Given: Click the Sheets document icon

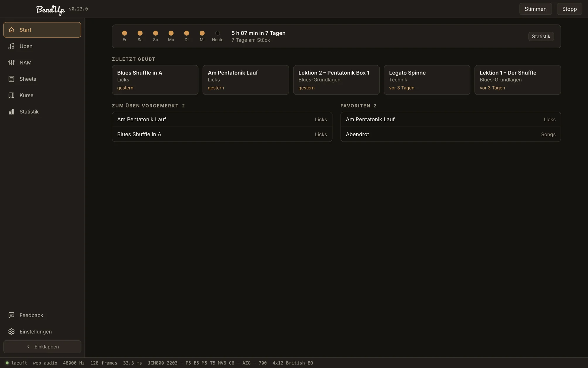Looking at the screenshot, I should [x=11, y=79].
